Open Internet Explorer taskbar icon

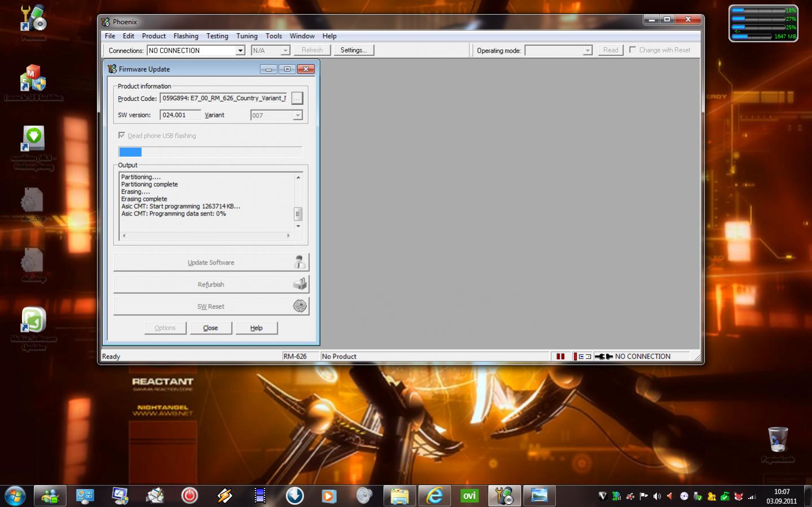coord(434,496)
